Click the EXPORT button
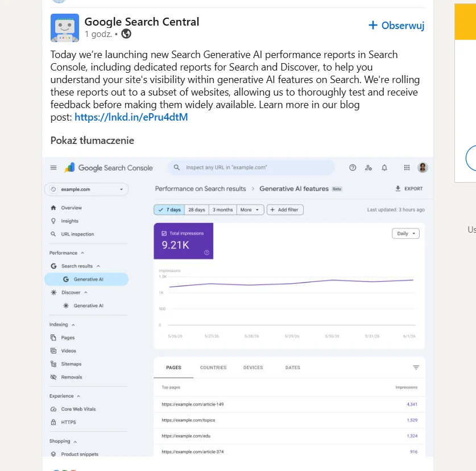Image resolution: width=476 pixels, height=471 pixels. pos(408,189)
